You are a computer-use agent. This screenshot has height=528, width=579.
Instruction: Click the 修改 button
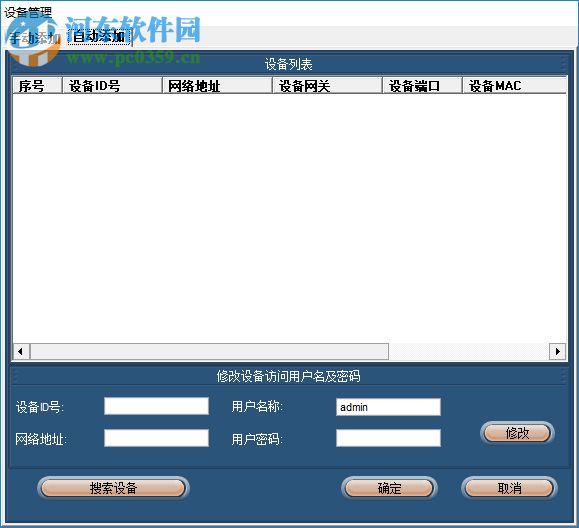pyautogui.click(x=517, y=433)
